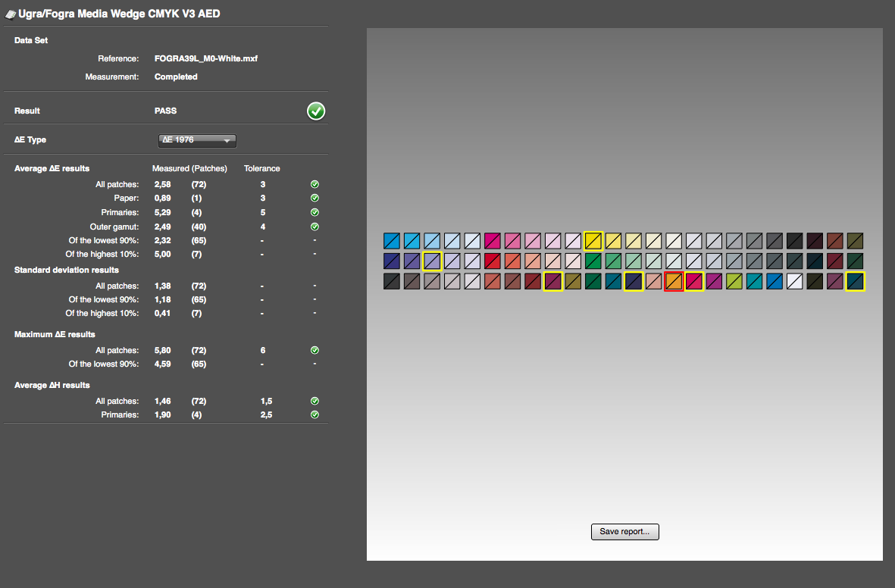This screenshot has width=895, height=588.
Task: Click the green check in the Paper row
Action: pyautogui.click(x=315, y=199)
